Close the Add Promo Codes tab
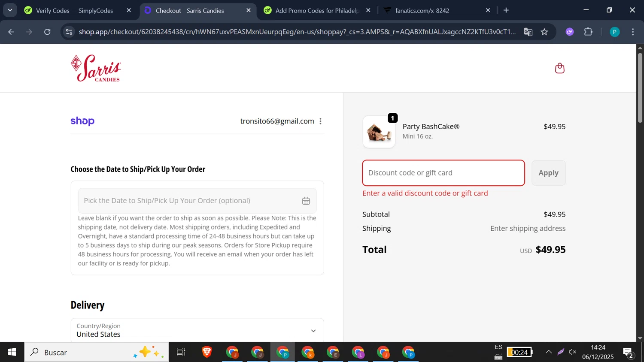The width and height of the screenshot is (644, 362). coord(368,10)
